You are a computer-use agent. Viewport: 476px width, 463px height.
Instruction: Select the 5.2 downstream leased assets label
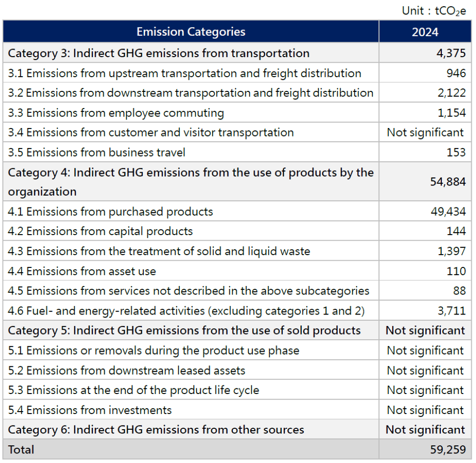click(x=127, y=371)
